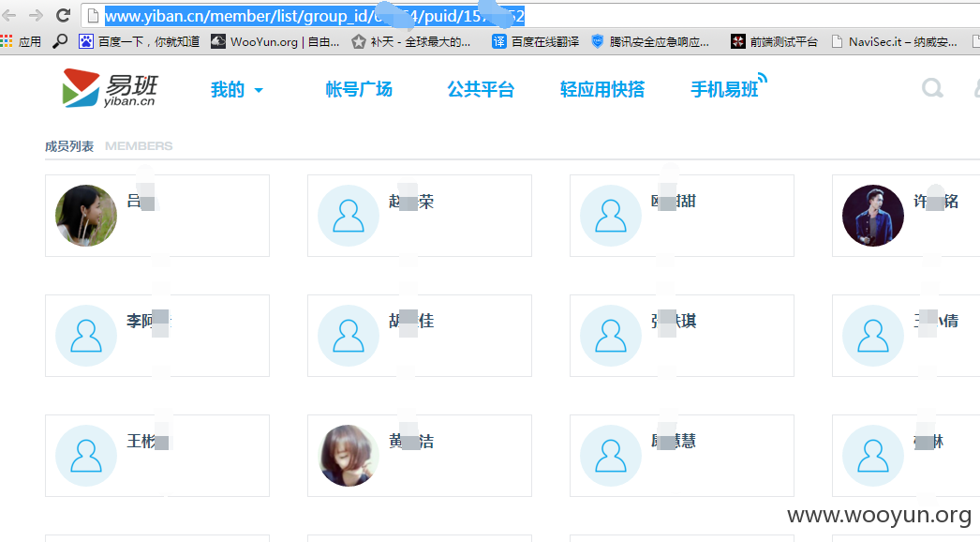This screenshot has height=542, width=980.
Task: Click default avatar beside name ending 甜
Action: coord(611,216)
